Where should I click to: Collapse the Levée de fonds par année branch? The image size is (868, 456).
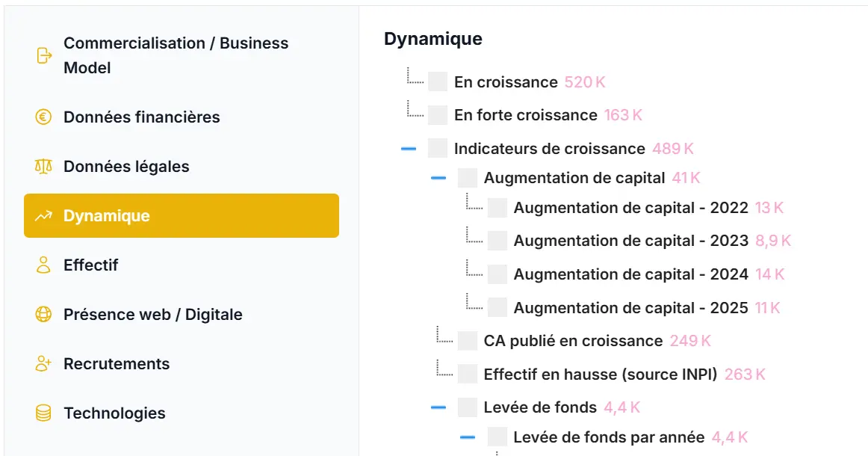coord(468,437)
